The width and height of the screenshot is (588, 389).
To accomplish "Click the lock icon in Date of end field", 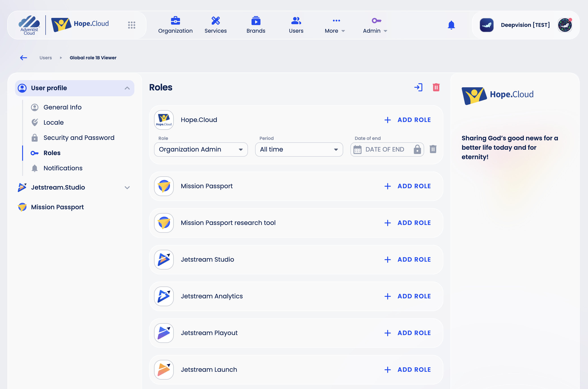I will click(x=417, y=149).
